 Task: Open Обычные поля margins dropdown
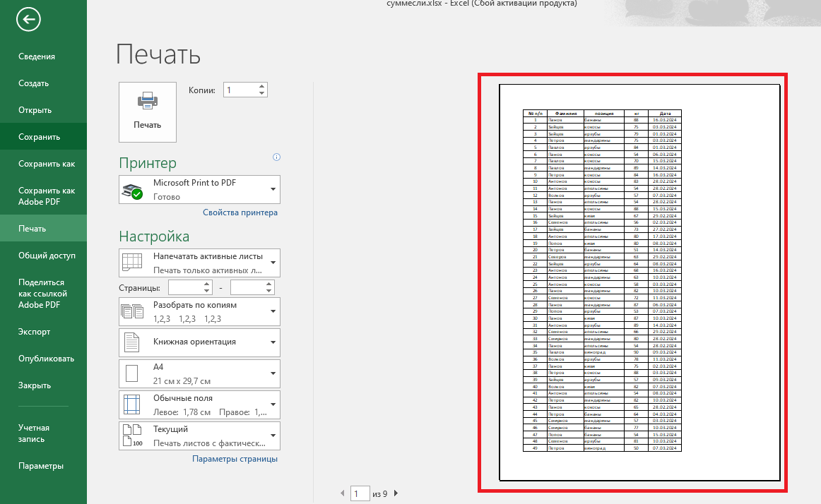pos(199,404)
